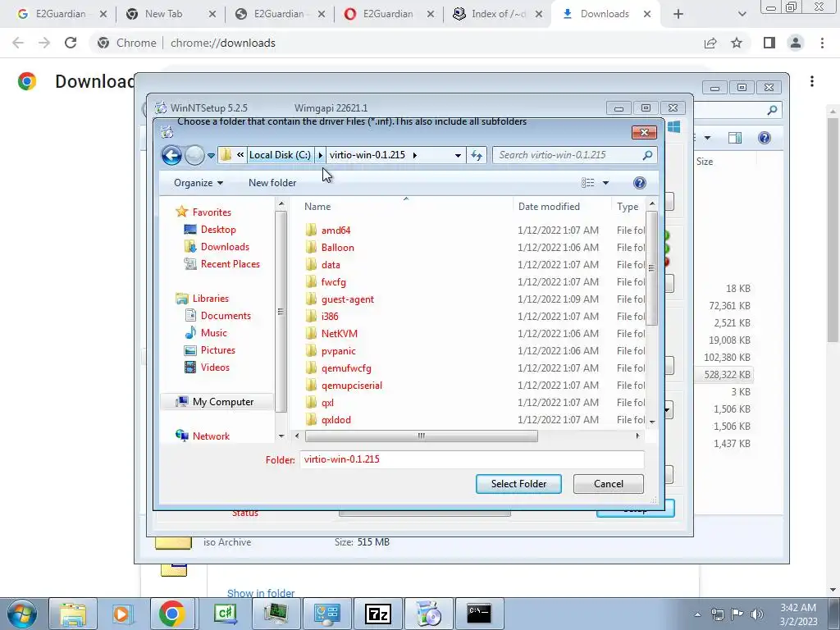Cancel the folder dialog
This screenshot has height=630, width=840.
click(x=608, y=484)
